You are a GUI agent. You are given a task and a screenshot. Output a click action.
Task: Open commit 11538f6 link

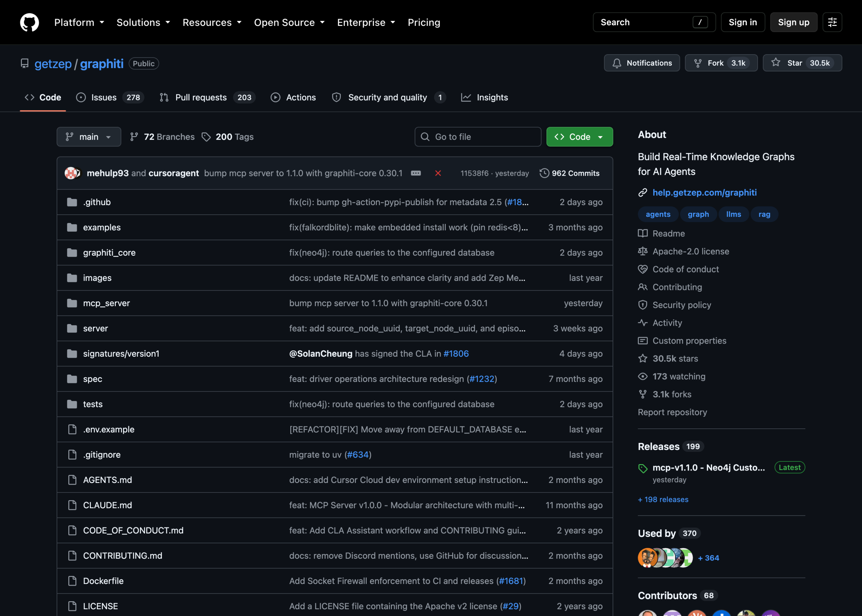474,173
